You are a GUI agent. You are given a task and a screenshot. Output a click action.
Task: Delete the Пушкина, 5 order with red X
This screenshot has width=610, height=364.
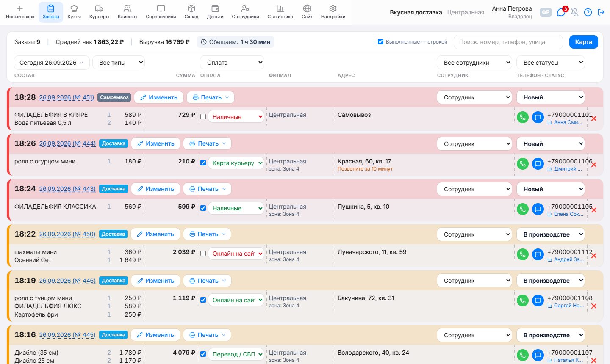click(594, 210)
